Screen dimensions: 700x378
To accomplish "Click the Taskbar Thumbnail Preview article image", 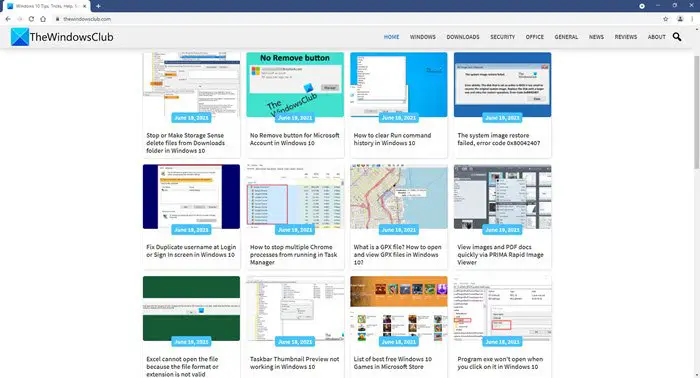I will pos(295,308).
